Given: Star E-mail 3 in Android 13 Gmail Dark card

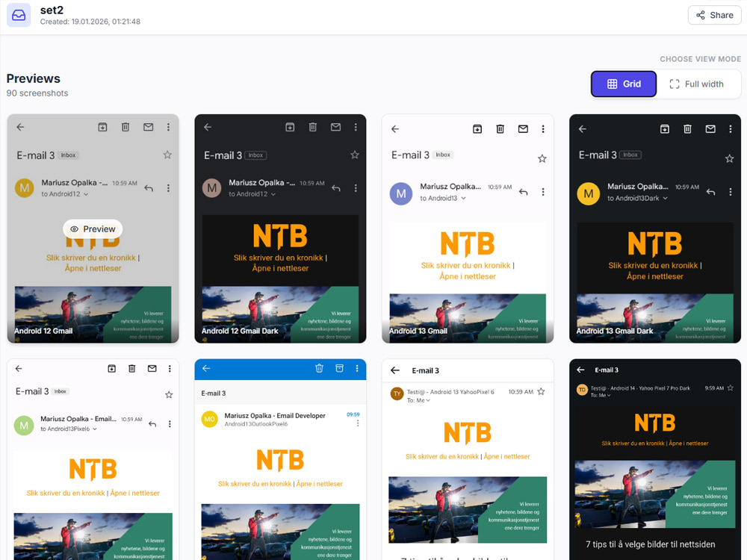Looking at the screenshot, I should click(729, 158).
